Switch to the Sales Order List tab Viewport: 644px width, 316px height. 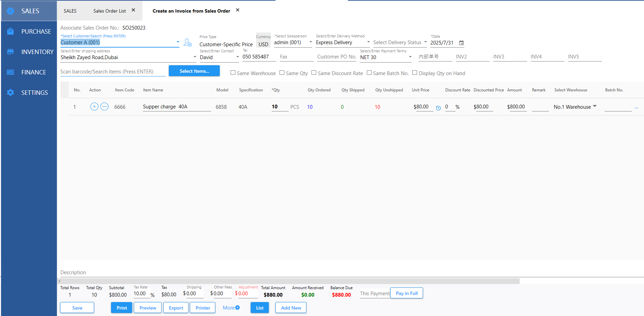click(109, 11)
